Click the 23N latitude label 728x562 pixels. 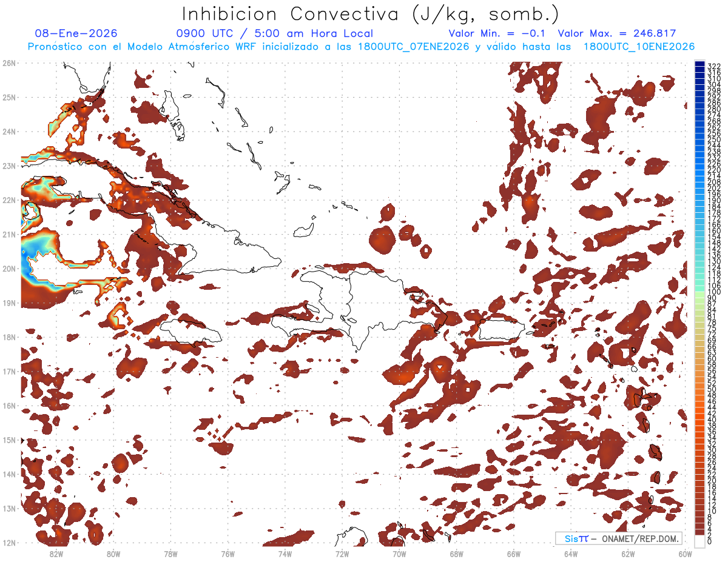[x=9, y=166]
